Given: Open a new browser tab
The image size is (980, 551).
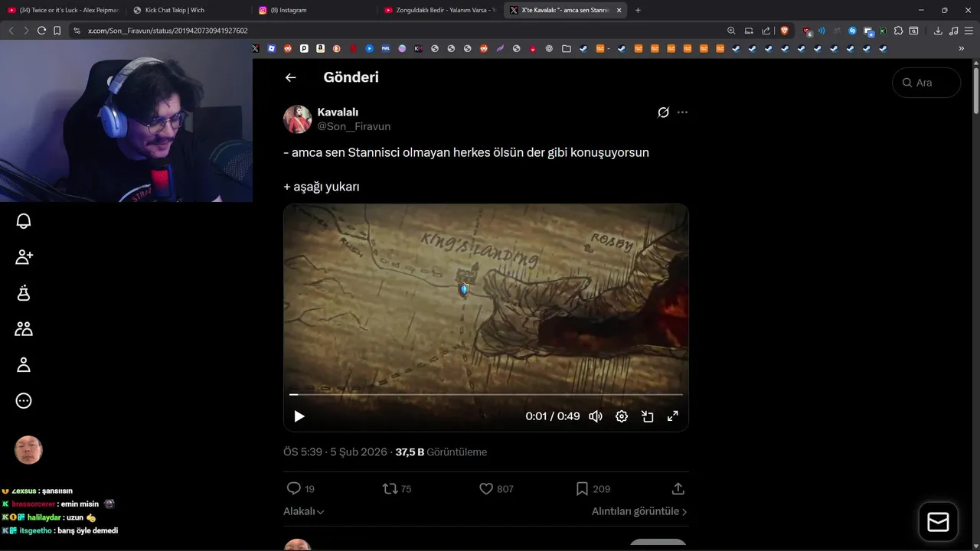Looking at the screenshot, I should 638,10.
